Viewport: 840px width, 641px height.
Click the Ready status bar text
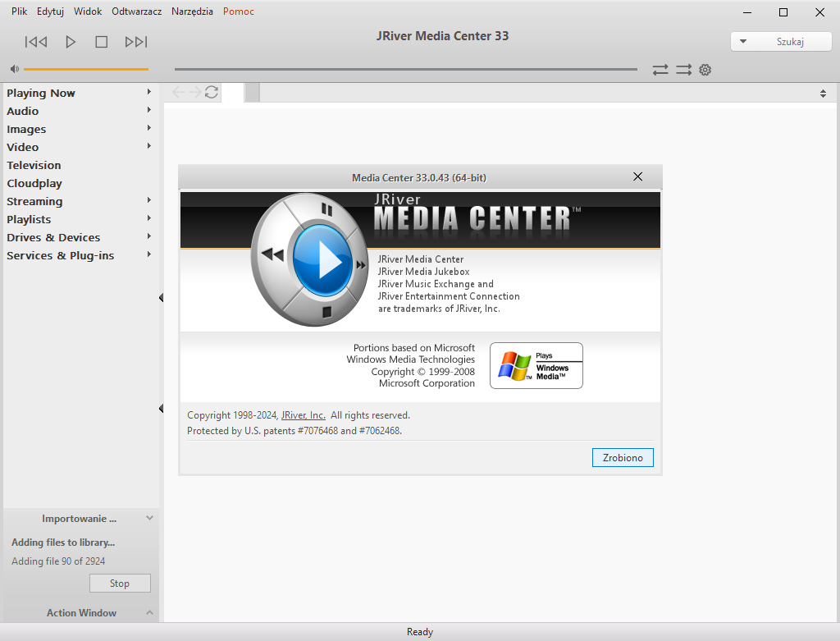419,632
